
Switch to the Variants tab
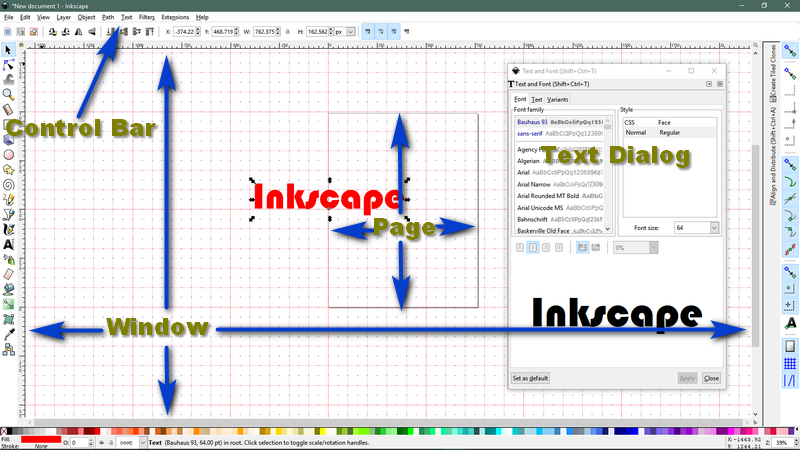pyautogui.click(x=557, y=100)
